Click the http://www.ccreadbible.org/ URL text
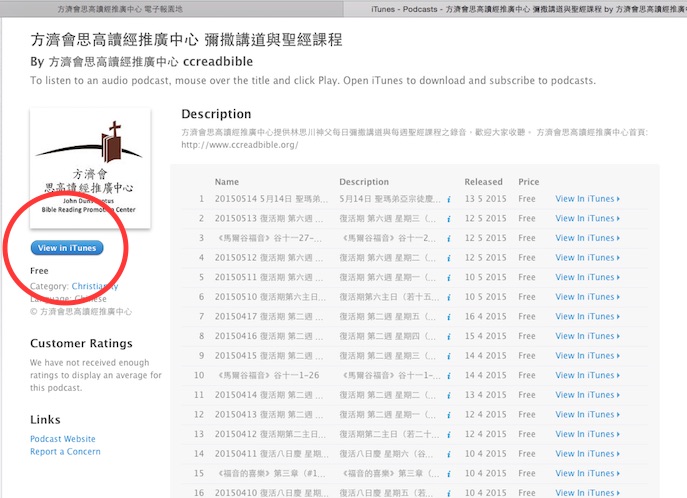The width and height of the screenshot is (687, 498). coord(240,145)
